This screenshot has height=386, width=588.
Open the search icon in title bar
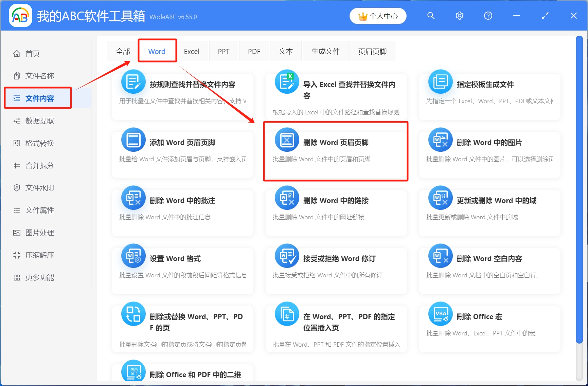[x=431, y=16]
